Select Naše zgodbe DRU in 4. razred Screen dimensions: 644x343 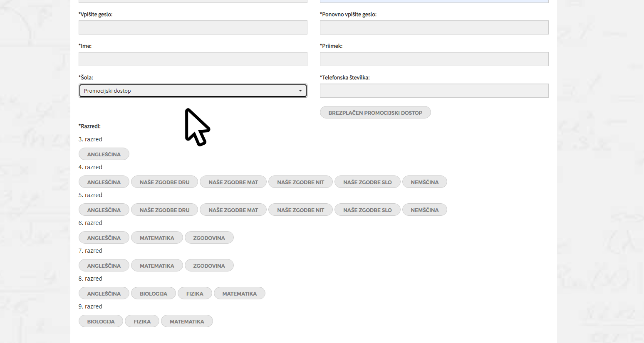164,182
